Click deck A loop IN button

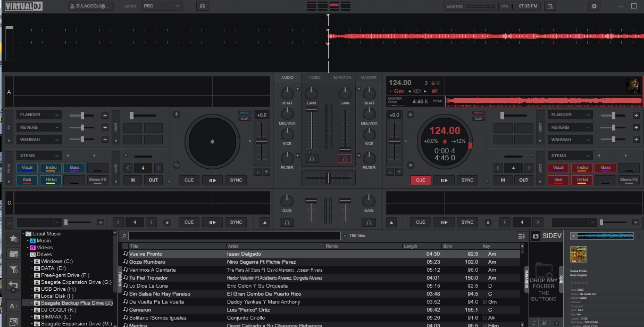click(x=133, y=180)
